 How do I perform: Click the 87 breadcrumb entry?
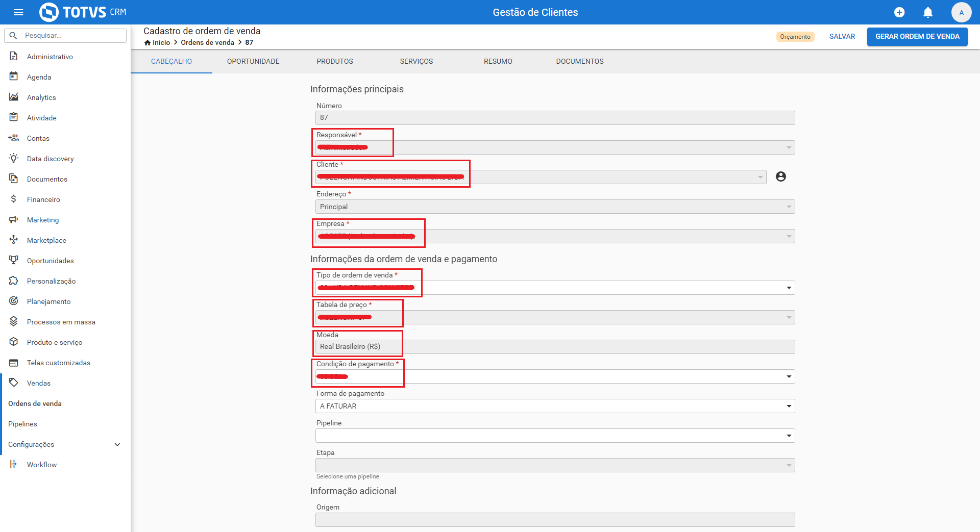(x=249, y=43)
